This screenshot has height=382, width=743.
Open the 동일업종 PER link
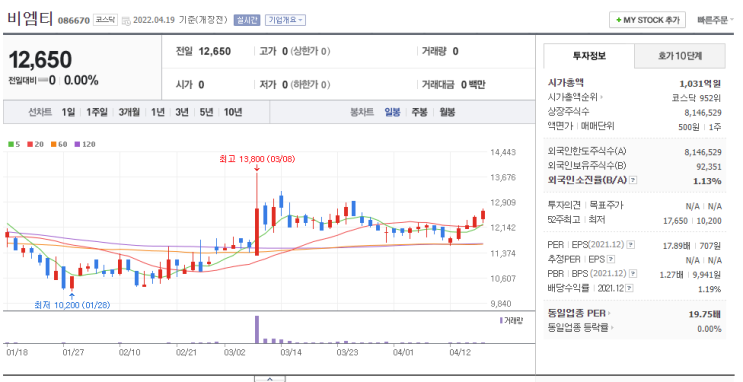coord(579,313)
